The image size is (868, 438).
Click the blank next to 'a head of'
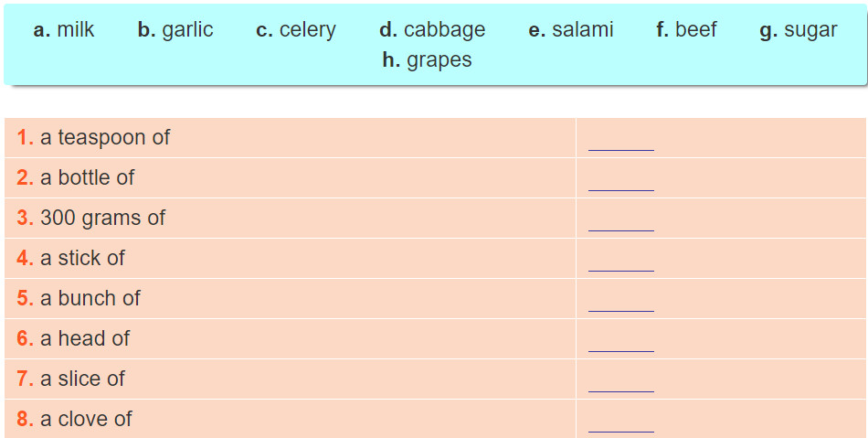click(x=621, y=341)
